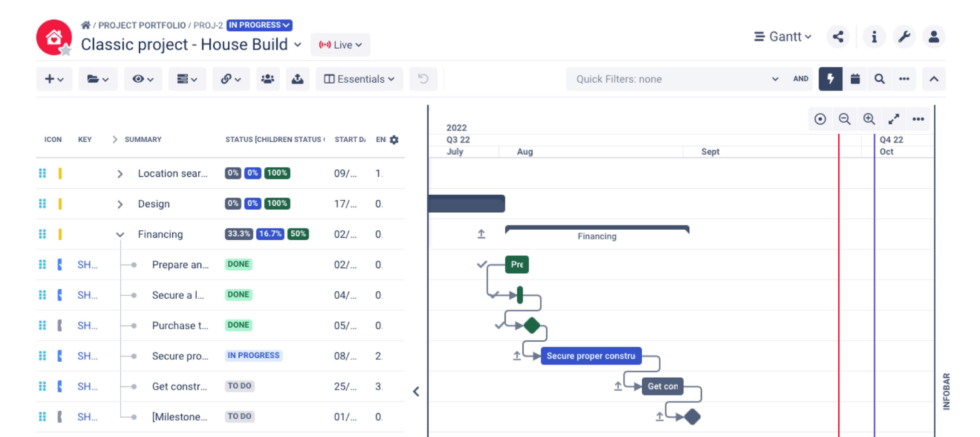Open the INFOBAR side panel
The width and height of the screenshot is (980, 437).
pyautogui.click(x=947, y=391)
